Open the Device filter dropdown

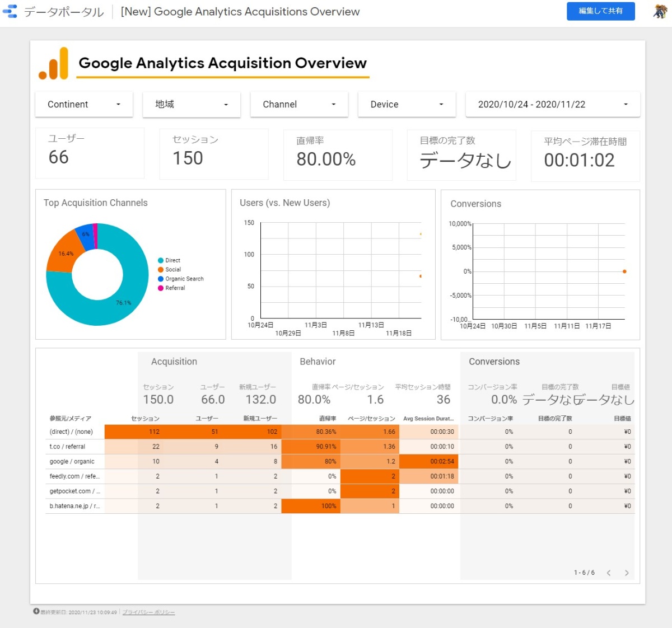click(407, 104)
